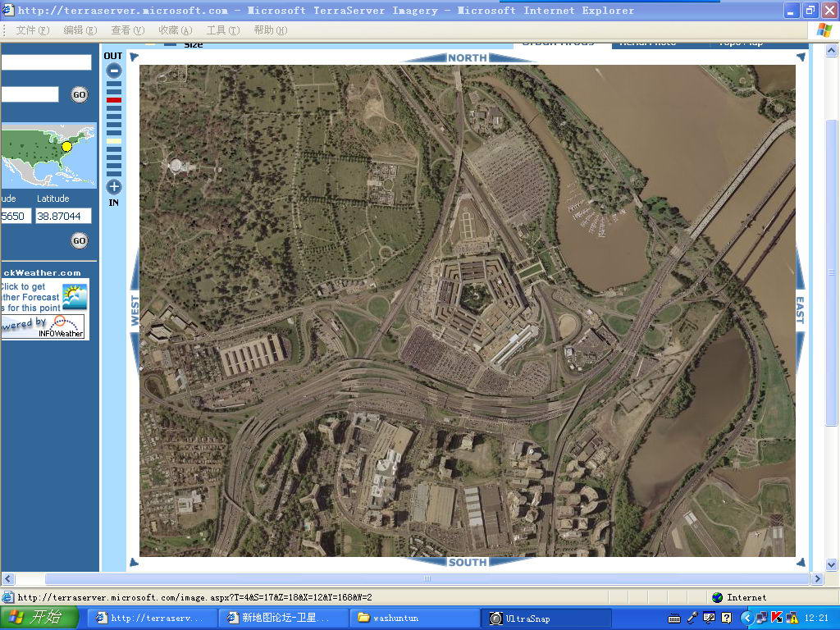Pan the map WEST
The height and width of the screenshot is (630, 840).
tap(135, 311)
